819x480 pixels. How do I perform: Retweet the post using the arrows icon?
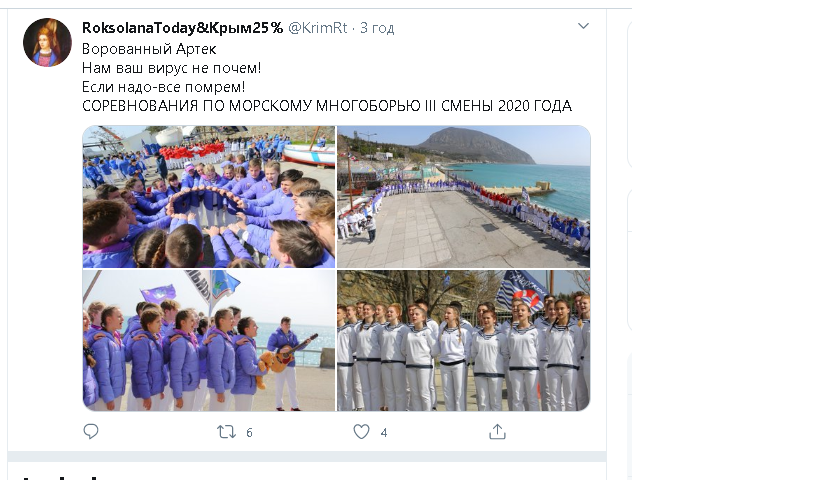[x=226, y=432]
